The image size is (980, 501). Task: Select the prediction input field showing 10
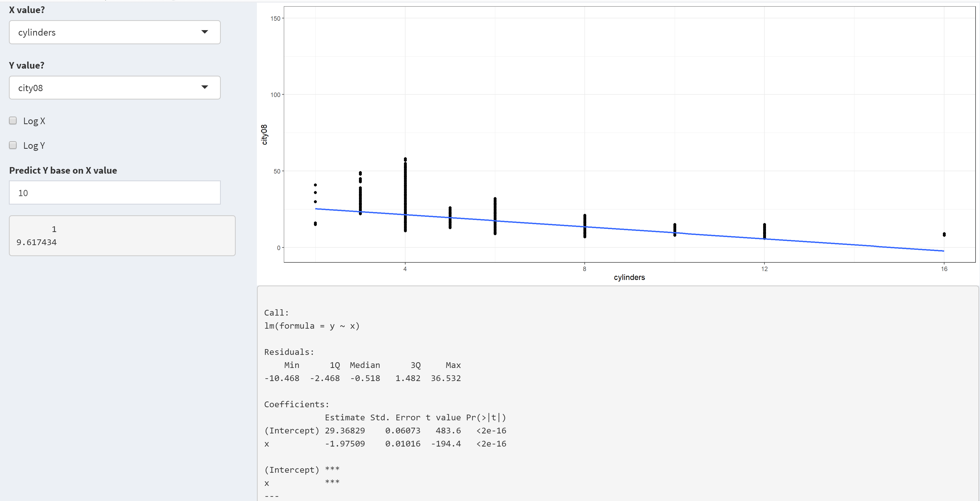click(x=114, y=192)
